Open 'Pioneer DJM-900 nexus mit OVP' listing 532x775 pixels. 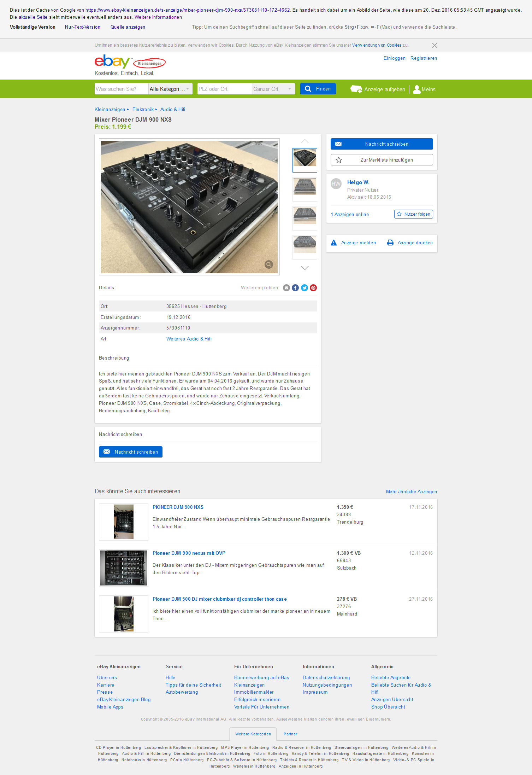point(189,553)
